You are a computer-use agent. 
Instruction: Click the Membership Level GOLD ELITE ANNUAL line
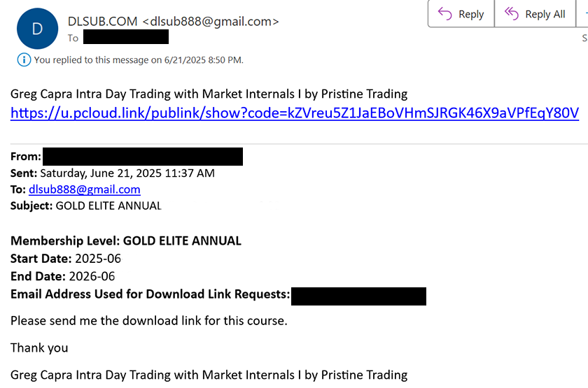click(x=126, y=240)
